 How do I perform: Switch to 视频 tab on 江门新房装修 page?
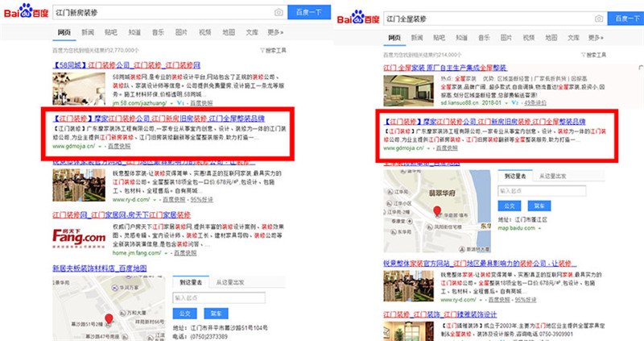[204, 32]
